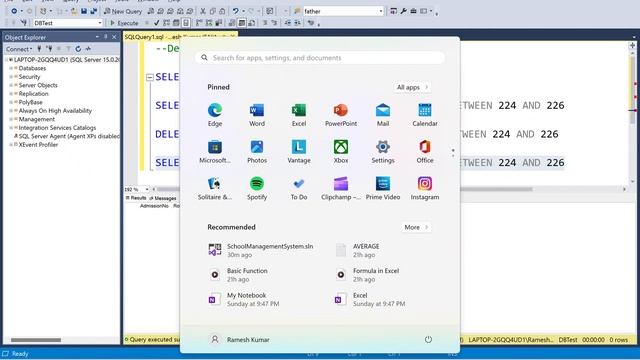Screen dimensions: 640x360
Task: Open the To Do app
Action: [x=299, y=188]
